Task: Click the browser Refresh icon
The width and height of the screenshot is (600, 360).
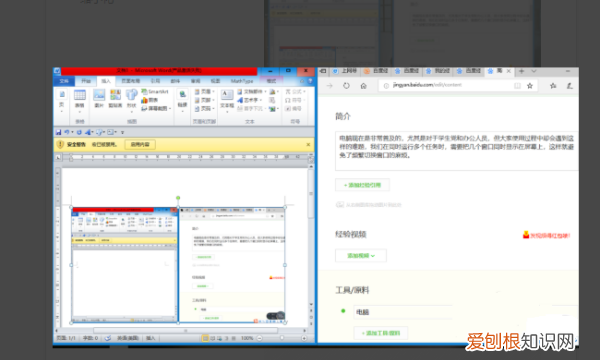Action: coord(346,86)
